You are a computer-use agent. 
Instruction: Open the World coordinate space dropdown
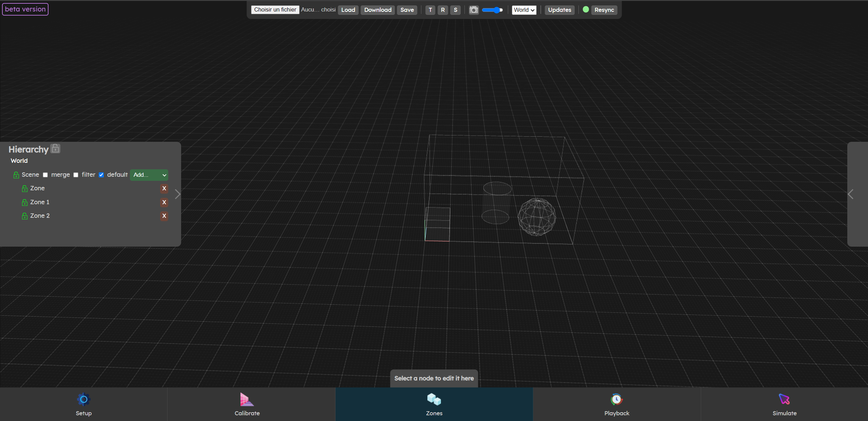click(524, 10)
